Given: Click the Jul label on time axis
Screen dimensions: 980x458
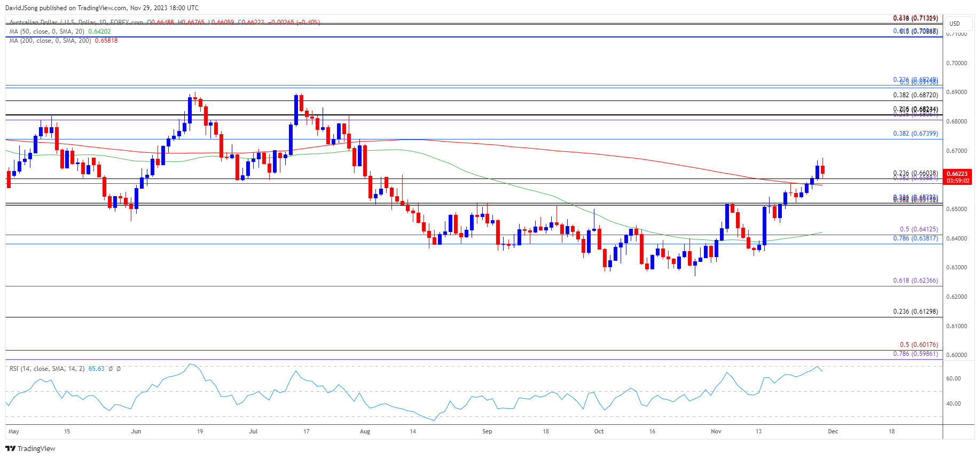Looking at the screenshot, I should 253,431.
